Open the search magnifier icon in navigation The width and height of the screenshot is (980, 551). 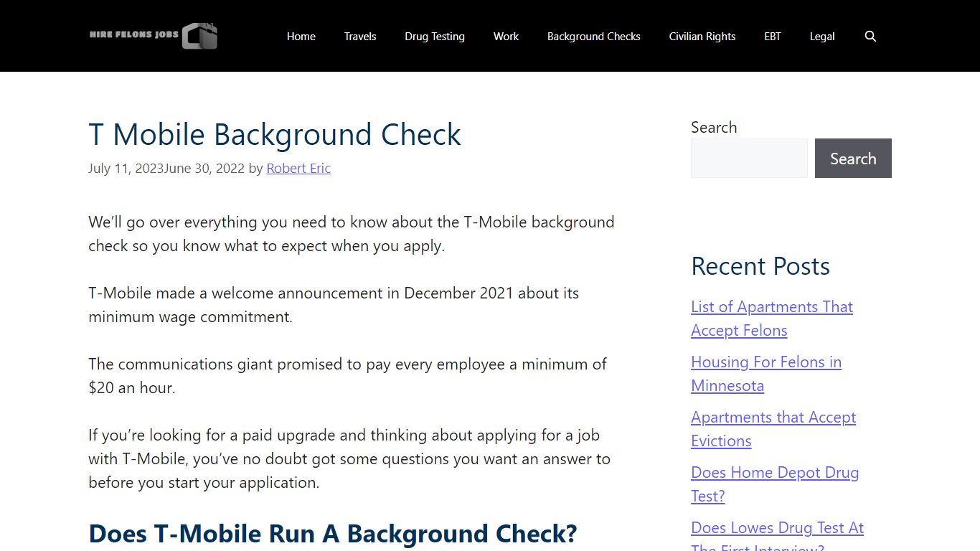(870, 36)
